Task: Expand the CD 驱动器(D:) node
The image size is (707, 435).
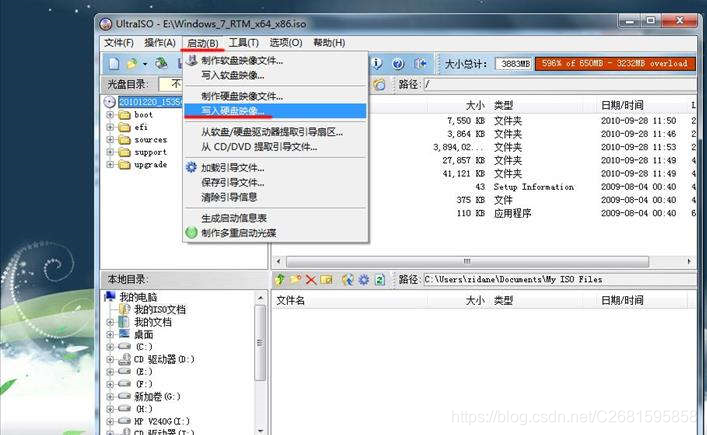Action: point(110,359)
